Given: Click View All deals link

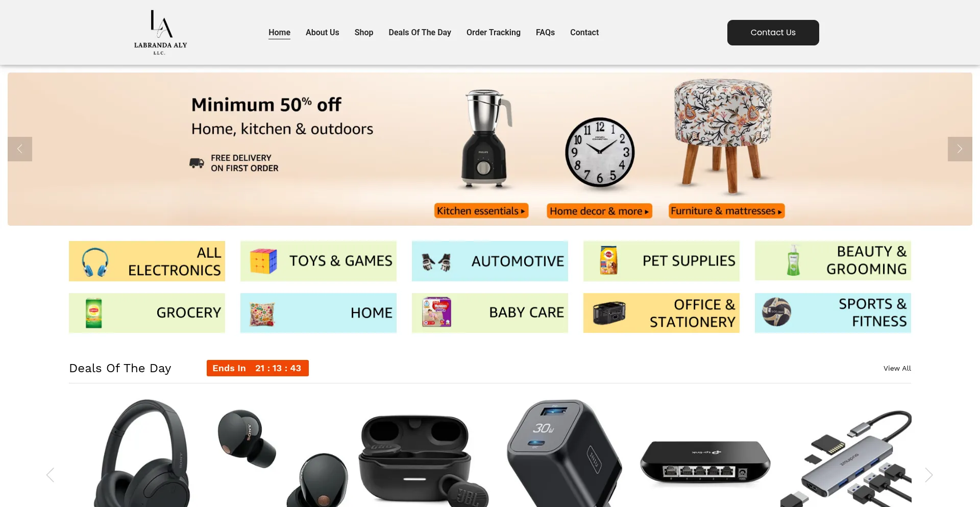Looking at the screenshot, I should coord(897,368).
